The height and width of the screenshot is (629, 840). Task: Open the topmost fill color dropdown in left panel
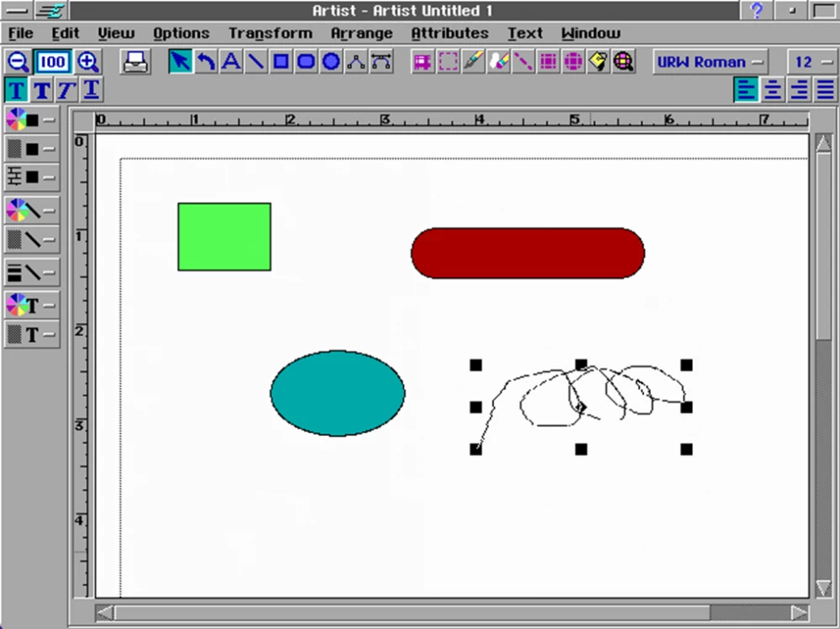coord(49,119)
